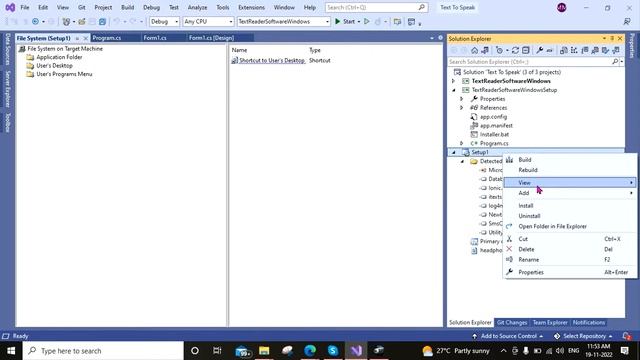Expand the References node
Viewport: 640px width, 360px height.
coord(462,108)
